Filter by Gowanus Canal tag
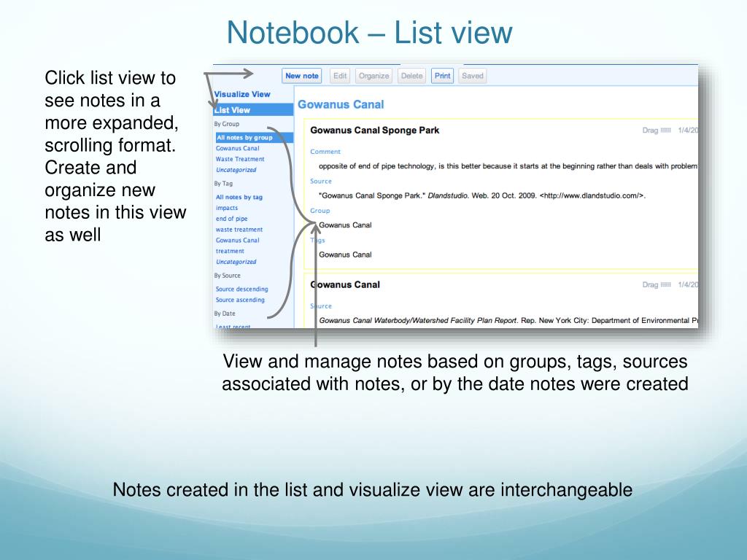 click(237, 240)
